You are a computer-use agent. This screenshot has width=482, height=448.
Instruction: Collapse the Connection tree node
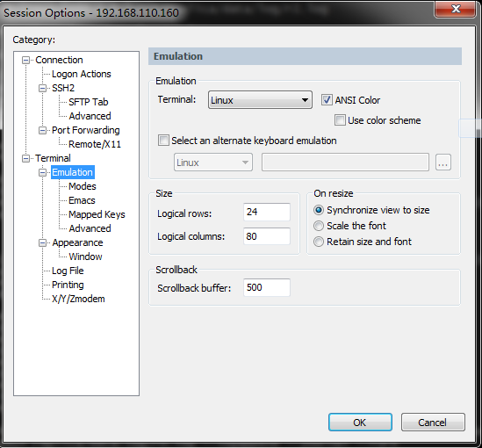[x=25, y=61]
